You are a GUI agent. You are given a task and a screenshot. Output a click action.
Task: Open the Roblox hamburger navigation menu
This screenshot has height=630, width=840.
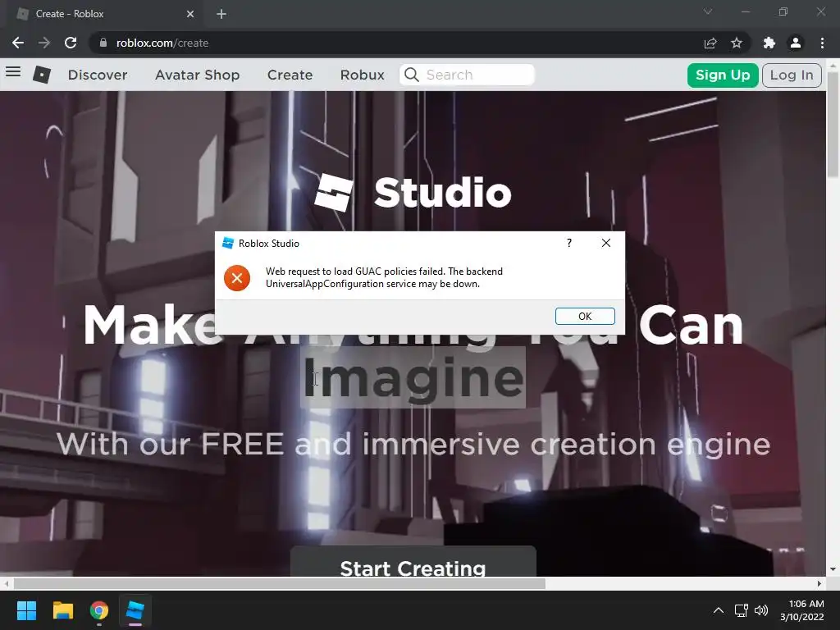13,72
